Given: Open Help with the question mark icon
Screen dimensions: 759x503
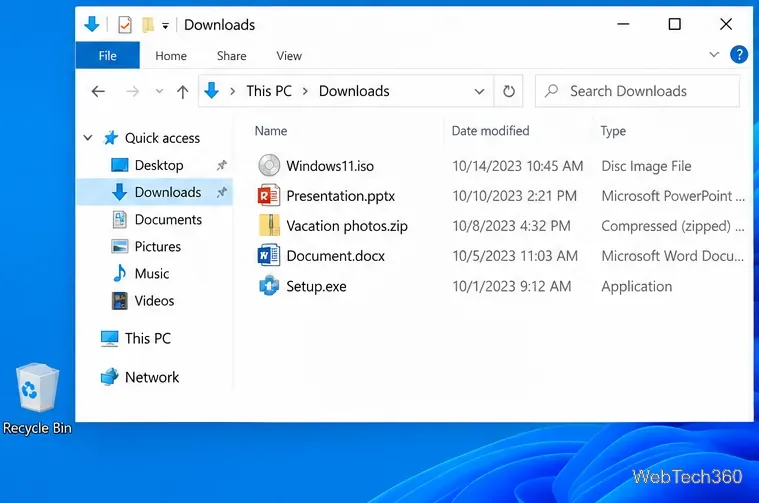Looking at the screenshot, I should (x=739, y=54).
